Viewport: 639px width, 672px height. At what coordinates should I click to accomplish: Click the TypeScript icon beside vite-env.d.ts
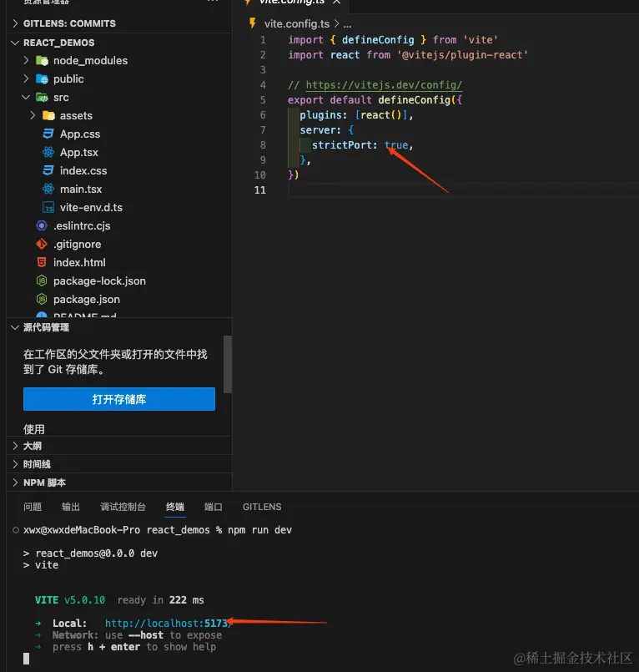[x=48, y=207]
